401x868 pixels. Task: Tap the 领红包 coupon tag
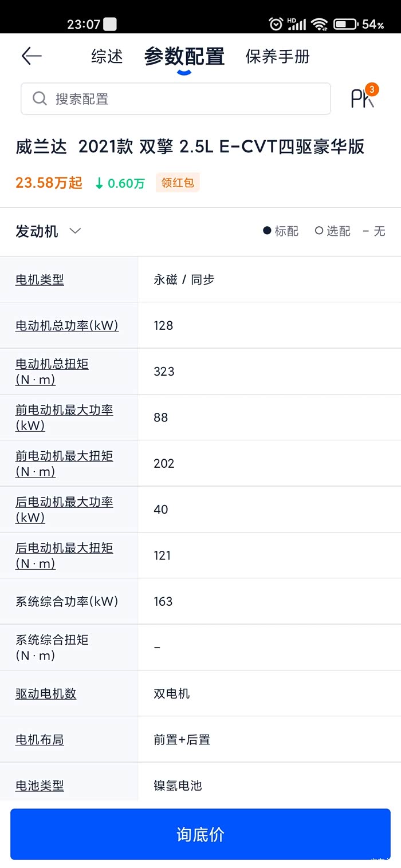(178, 183)
